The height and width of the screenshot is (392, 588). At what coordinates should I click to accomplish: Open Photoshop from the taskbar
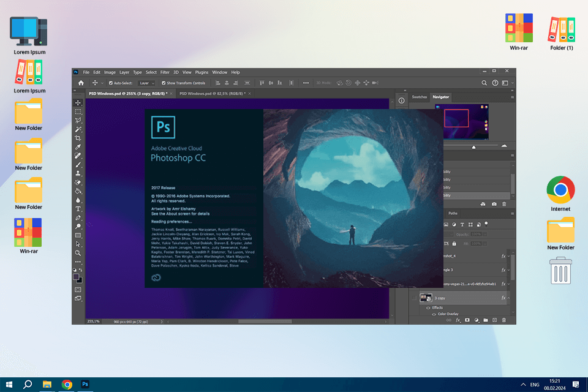(x=85, y=384)
